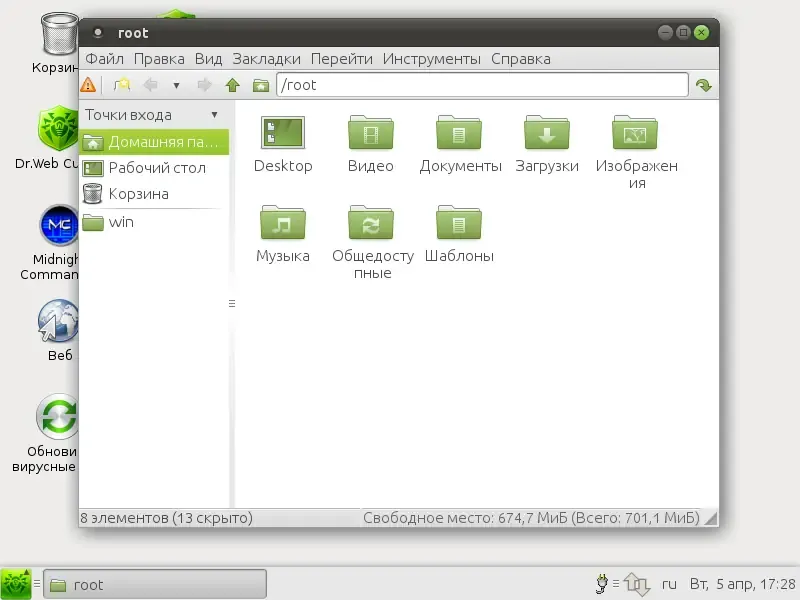Reload folder with the green go icon

704,85
